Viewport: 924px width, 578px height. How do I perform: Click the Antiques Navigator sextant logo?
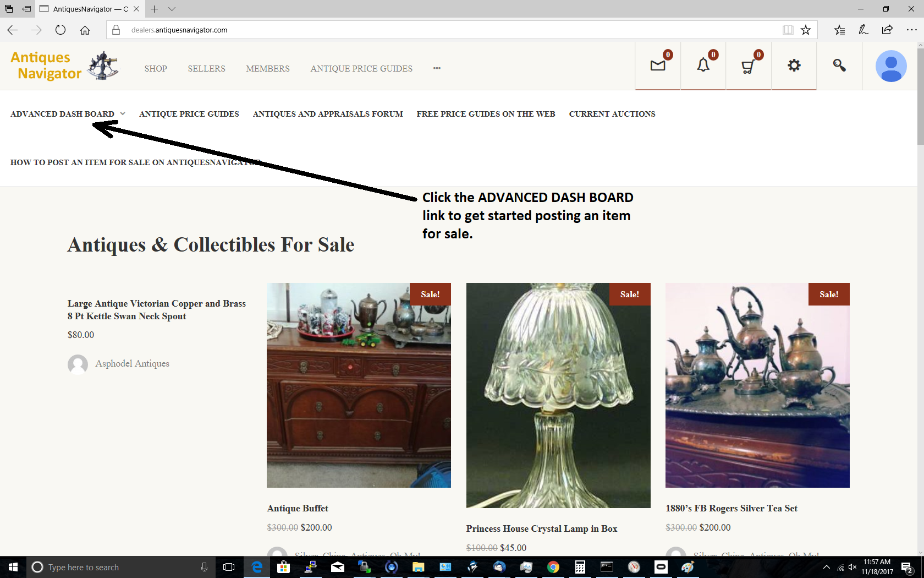pos(102,65)
